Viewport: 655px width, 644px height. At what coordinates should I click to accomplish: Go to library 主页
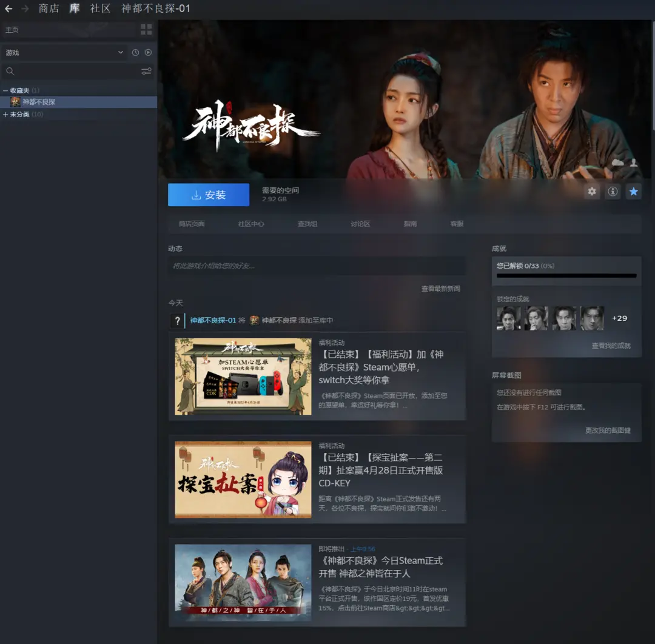(x=12, y=30)
